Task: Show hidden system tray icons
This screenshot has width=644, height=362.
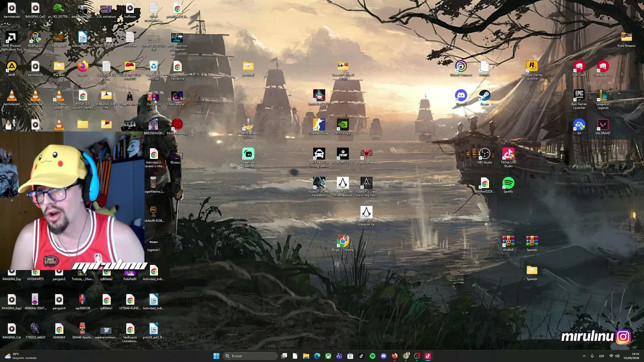Action: tap(584, 356)
